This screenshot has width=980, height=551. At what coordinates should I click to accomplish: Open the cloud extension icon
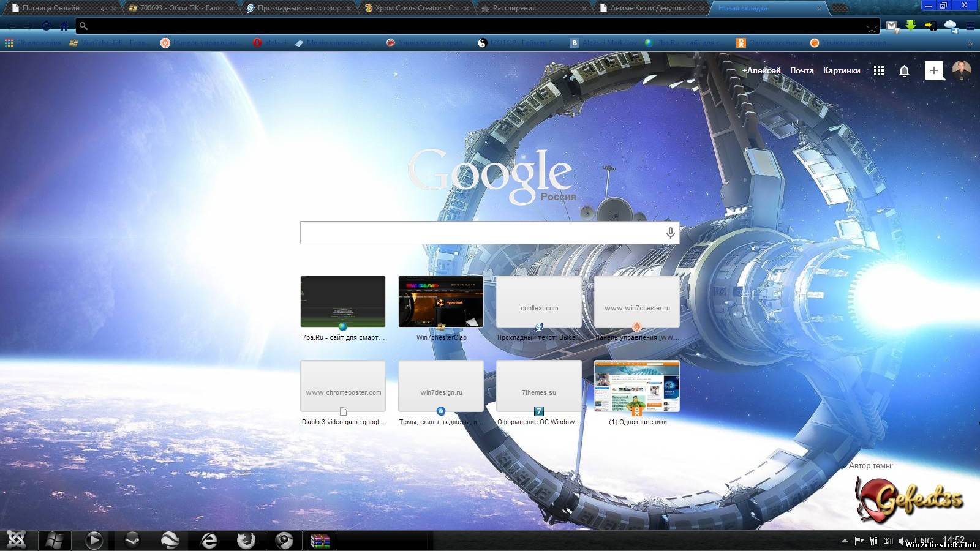(x=951, y=26)
